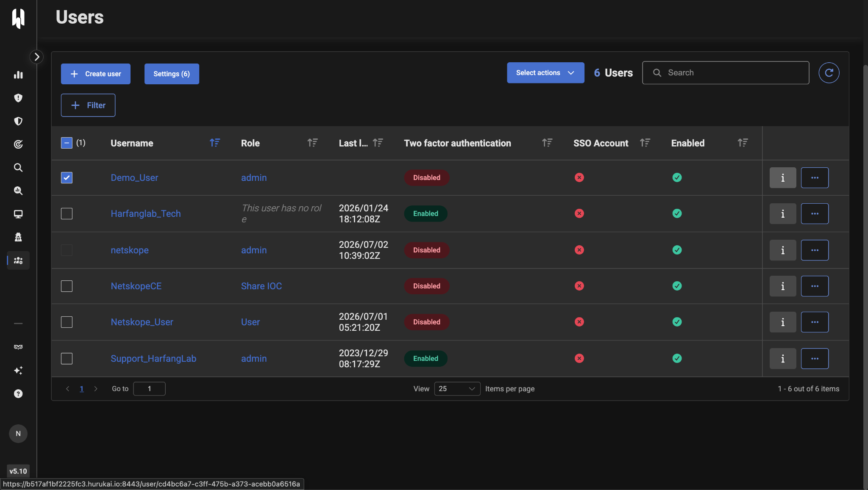
Task: Click the Create user button
Action: point(96,74)
